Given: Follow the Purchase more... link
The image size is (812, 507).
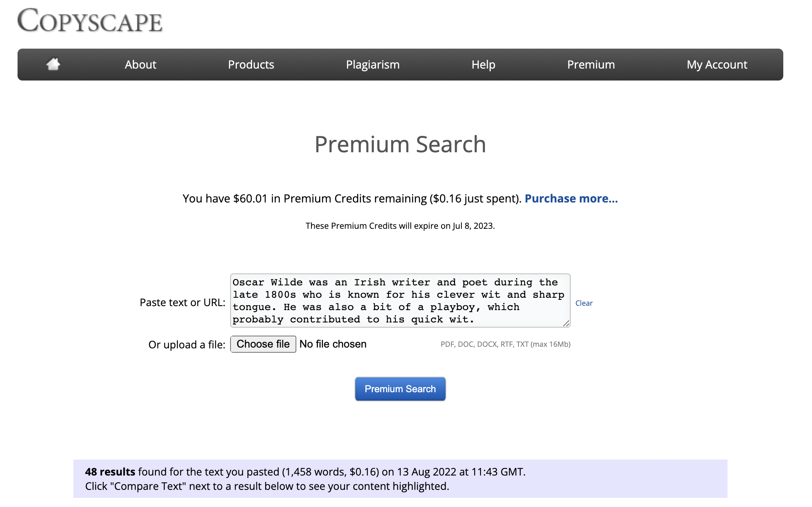Looking at the screenshot, I should pyautogui.click(x=571, y=198).
